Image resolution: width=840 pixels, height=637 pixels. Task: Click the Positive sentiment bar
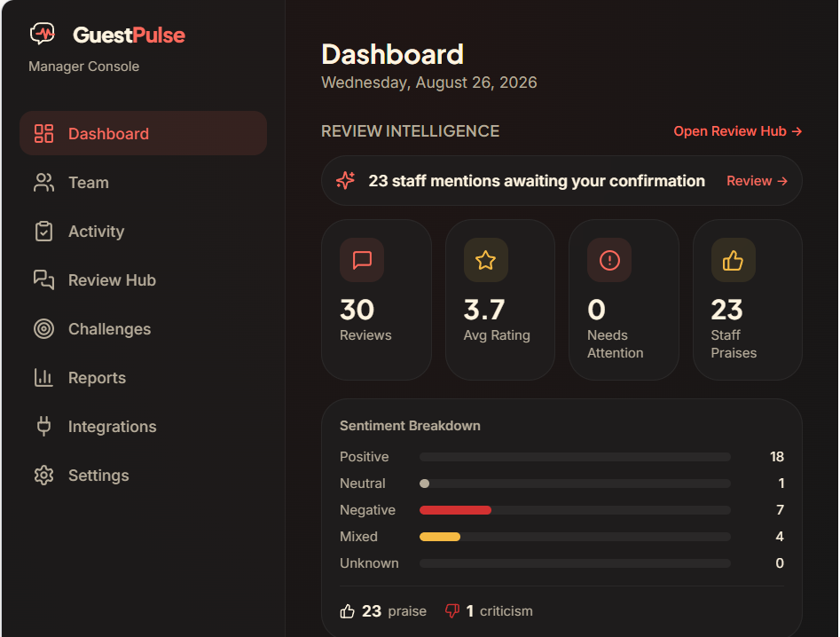tap(575, 457)
